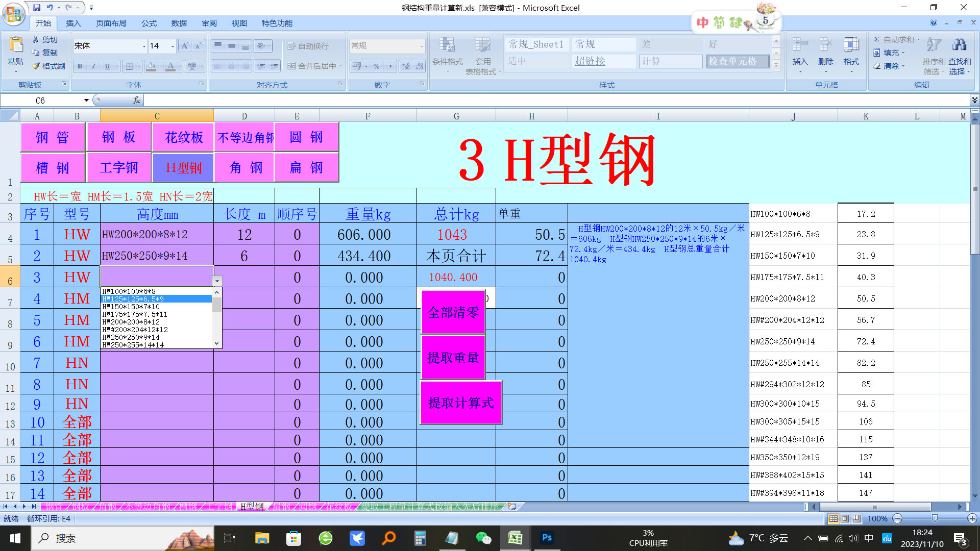Click the 工字钢 navigation button
This screenshot has width=980, height=551.
coord(119,167)
